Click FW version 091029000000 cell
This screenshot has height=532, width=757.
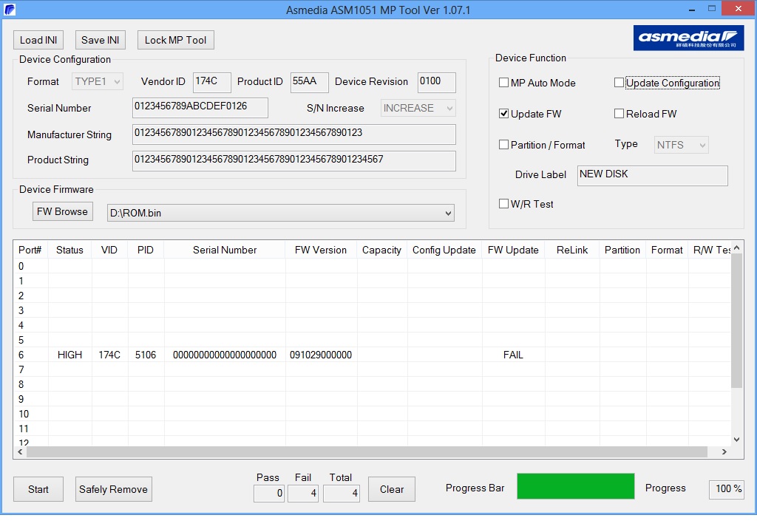[321, 355]
